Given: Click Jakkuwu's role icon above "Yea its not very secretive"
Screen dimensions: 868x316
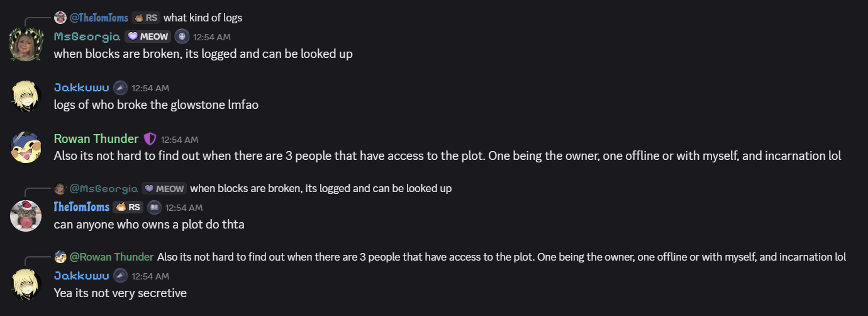Looking at the screenshot, I should (x=120, y=276).
